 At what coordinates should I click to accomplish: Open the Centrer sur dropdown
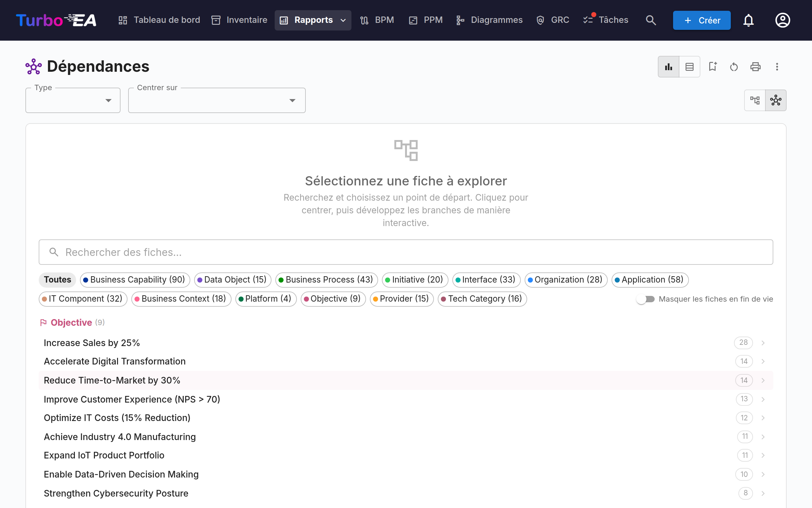click(217, 100)
